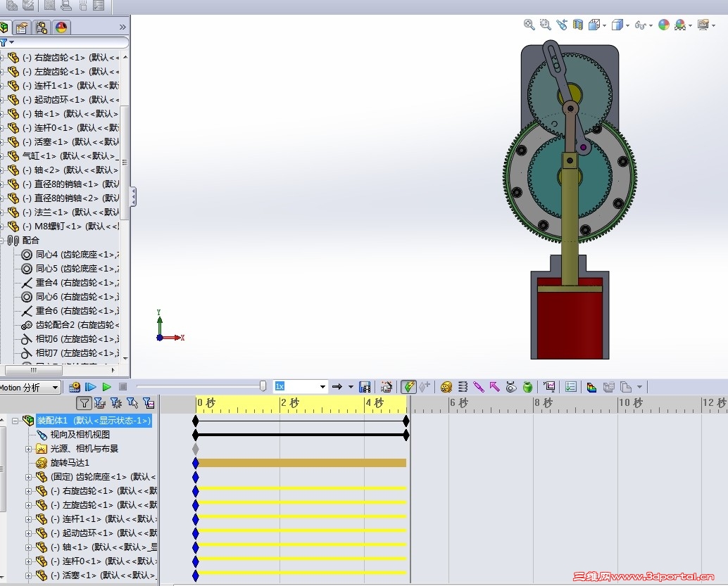Open FeatureManager design tree tab
Screen dimensions: 728x586
point(4,27)
